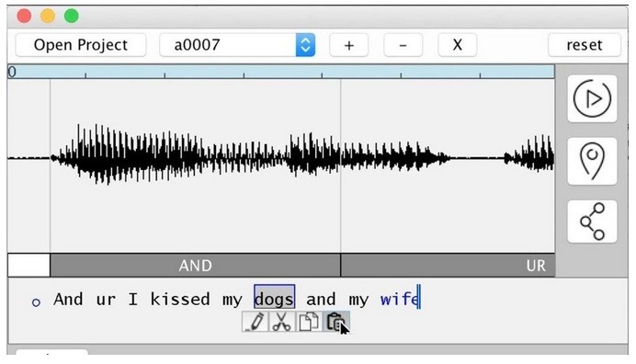This screenshot has width=636, height=364.
Task: Click the Open Project button
Action: (81, 45)
